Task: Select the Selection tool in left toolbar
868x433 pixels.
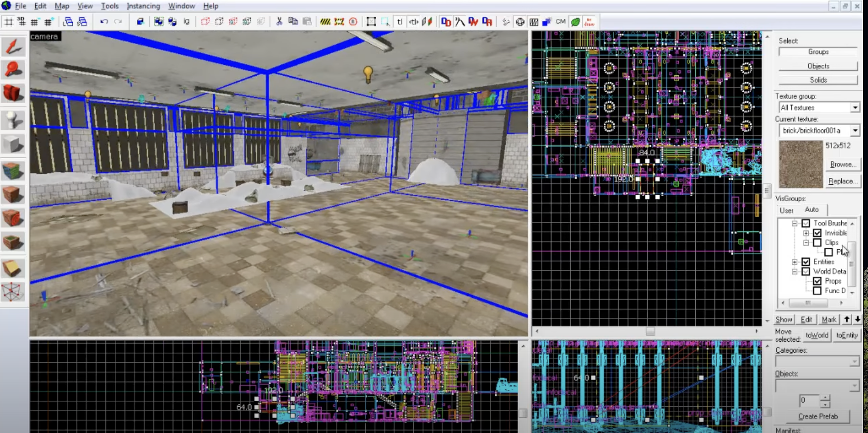Action: [13, 47]
